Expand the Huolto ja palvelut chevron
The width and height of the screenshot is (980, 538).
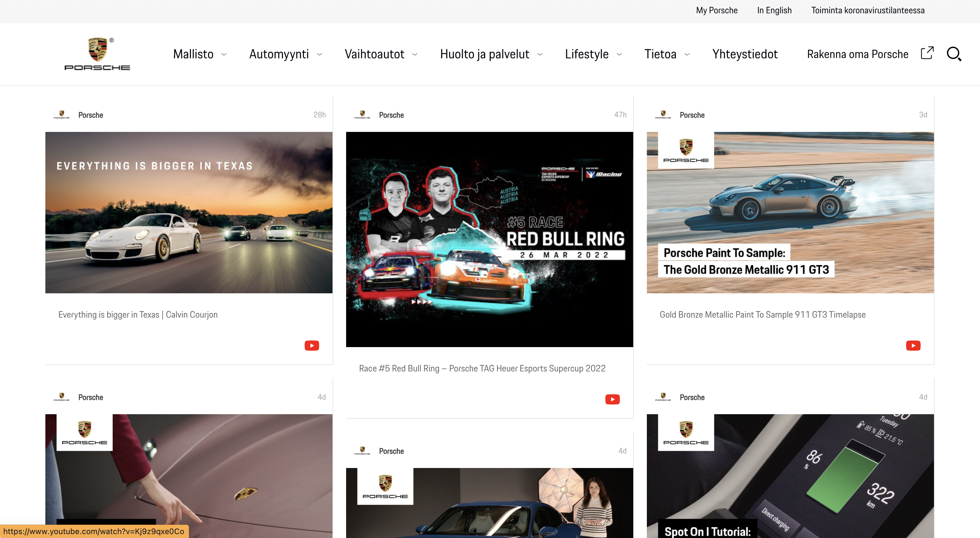coord(540,54)
